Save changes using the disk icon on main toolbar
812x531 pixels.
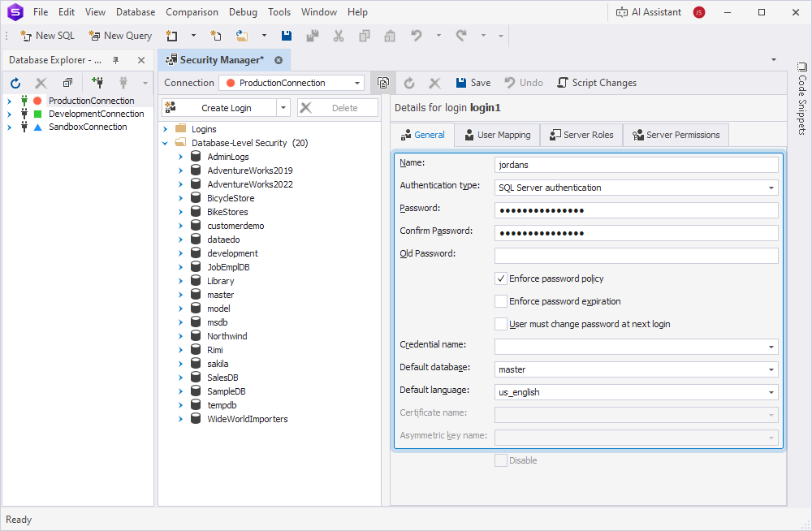click(x=285, y=36)
